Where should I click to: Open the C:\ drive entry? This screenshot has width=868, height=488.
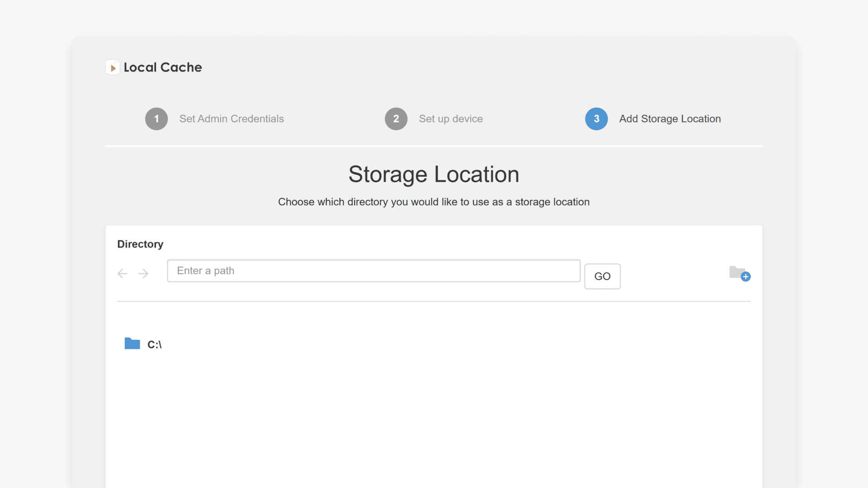click(x=154, y=344)
